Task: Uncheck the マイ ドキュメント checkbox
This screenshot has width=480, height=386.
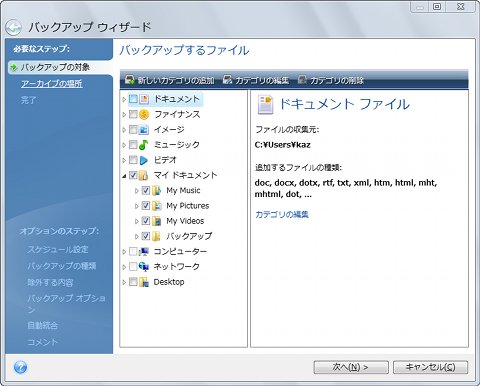Action: click(x=133, y=175)
